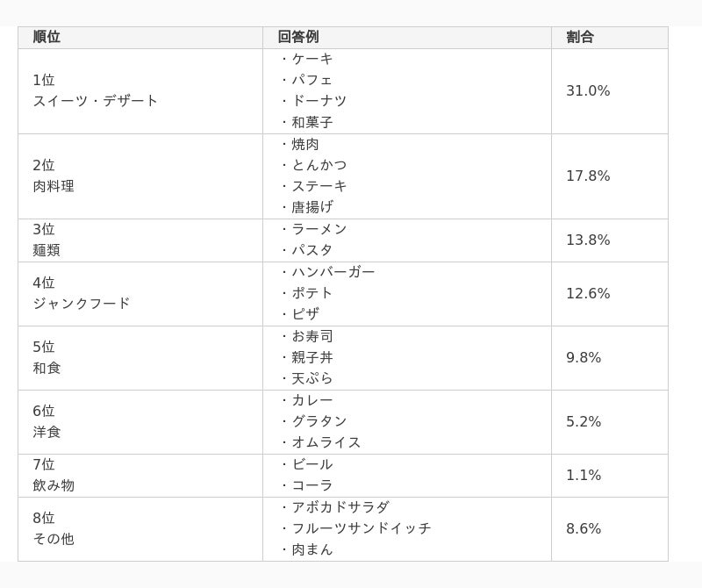Click the 12.6% percentage value
The image size is (702, 588).
pyautogui.click(x=588, y=293)
